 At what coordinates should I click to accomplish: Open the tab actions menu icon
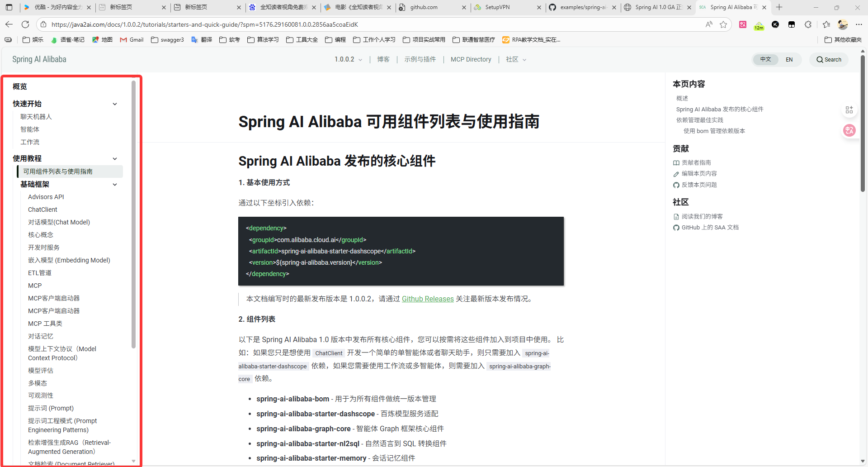9,7
